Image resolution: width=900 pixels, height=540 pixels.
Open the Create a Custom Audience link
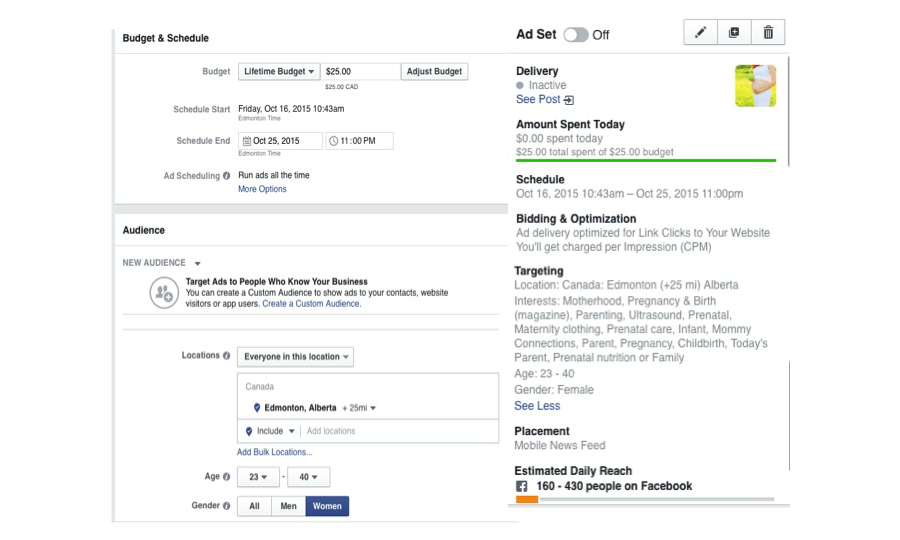point(311,304)
